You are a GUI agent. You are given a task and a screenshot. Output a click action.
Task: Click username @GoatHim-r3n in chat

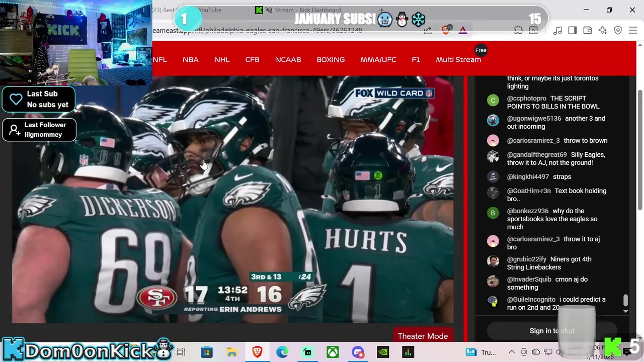[529, 191]
